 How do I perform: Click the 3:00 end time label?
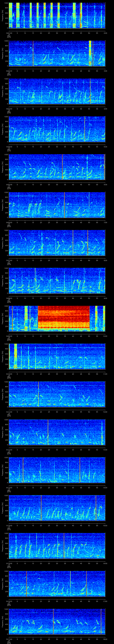tap(105, 71)
